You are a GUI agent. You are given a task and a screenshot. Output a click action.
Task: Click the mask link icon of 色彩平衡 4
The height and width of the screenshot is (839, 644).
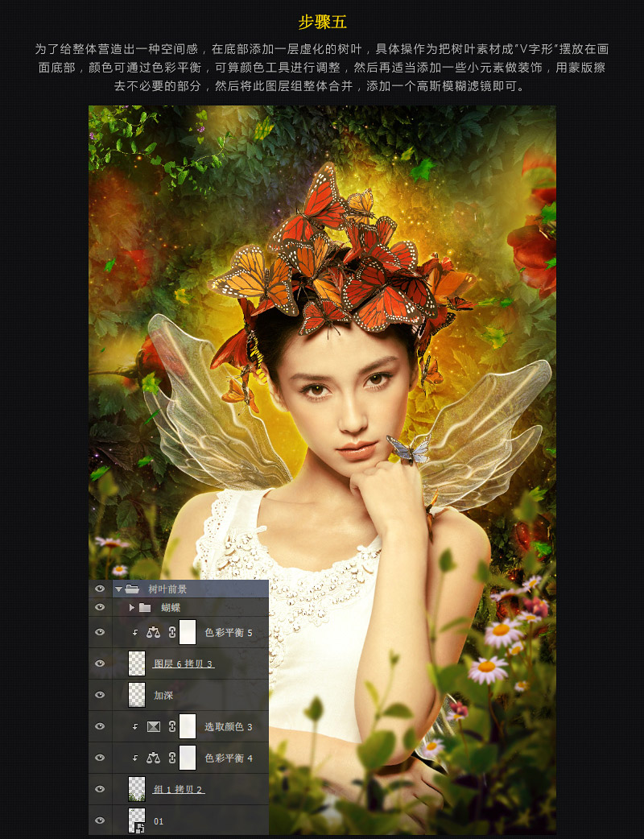172,758
